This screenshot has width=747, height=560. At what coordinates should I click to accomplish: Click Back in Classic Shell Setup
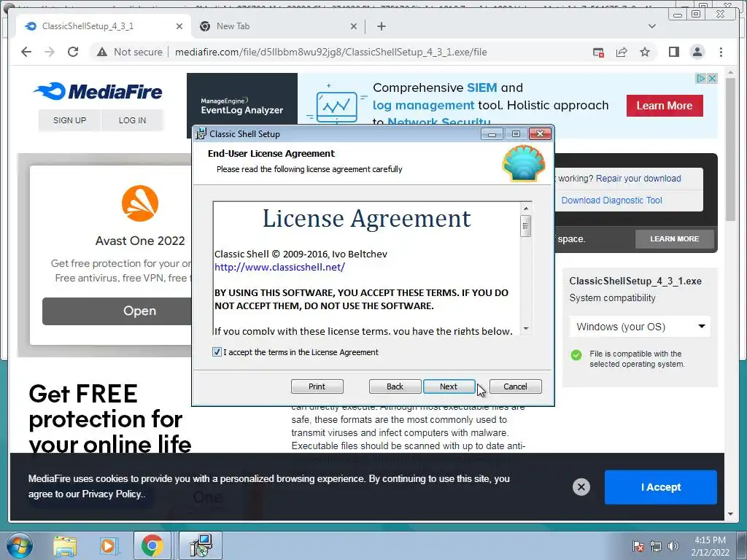click(x=395, y=386)
